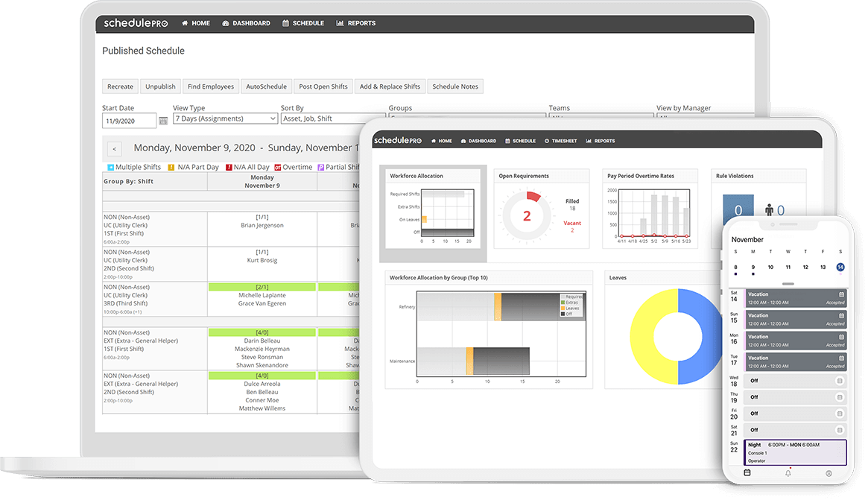
Task: Open the profile icon in phone bottom bar
Action: [829, 473]
